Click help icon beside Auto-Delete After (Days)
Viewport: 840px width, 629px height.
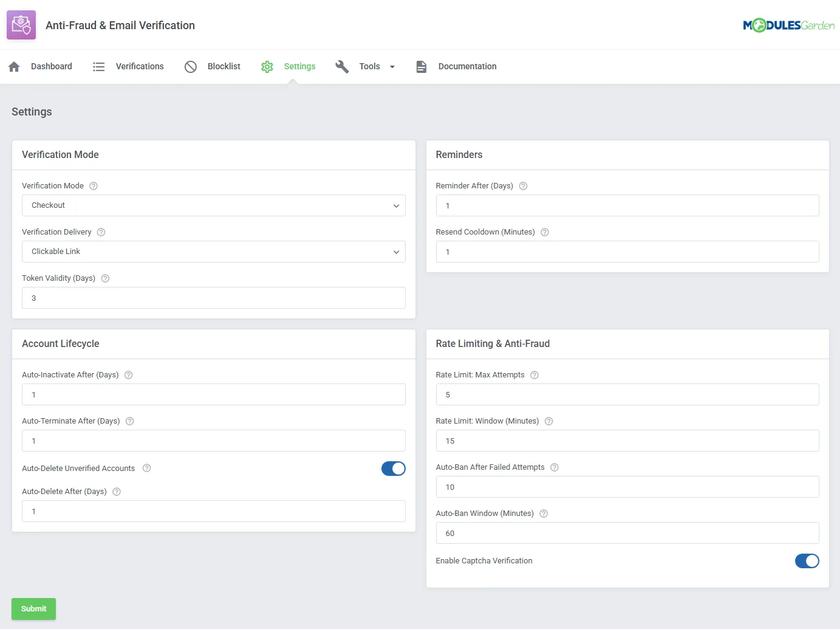pos(117,492)
